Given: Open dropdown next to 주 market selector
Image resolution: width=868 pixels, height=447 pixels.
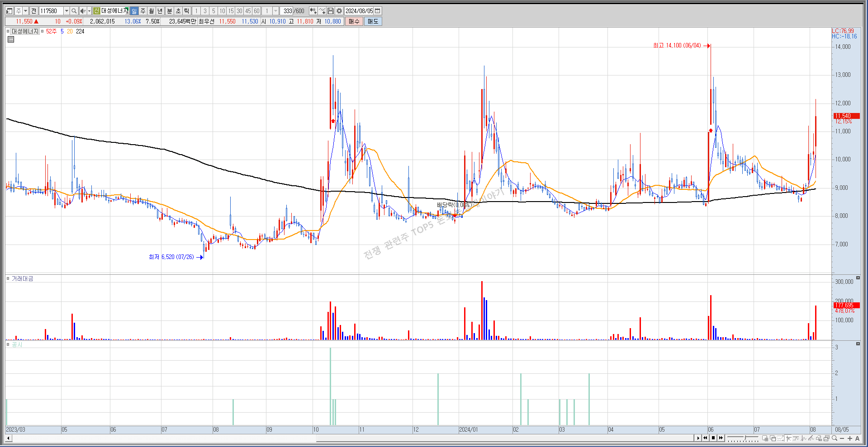Looking at the screenshot, I should (x=25, y=11).
